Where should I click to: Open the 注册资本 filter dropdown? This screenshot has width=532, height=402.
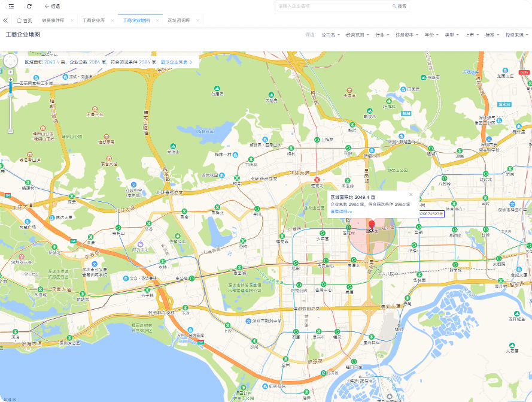point(407,35)
